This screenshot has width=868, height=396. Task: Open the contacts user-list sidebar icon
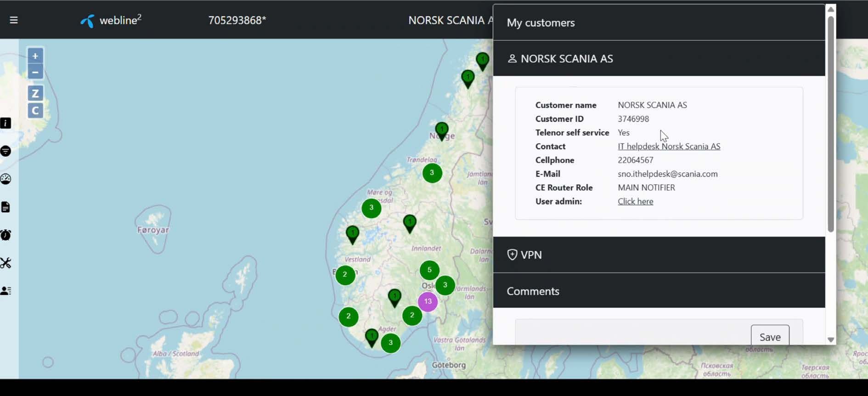coord(6,291)
